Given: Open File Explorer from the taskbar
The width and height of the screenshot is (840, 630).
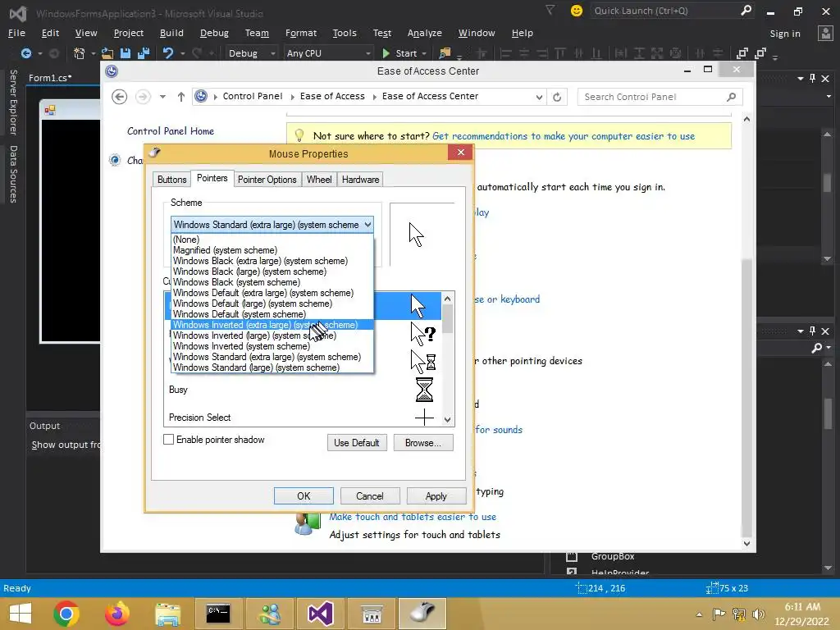Looking at the screenshot, I should coord(167,614).
